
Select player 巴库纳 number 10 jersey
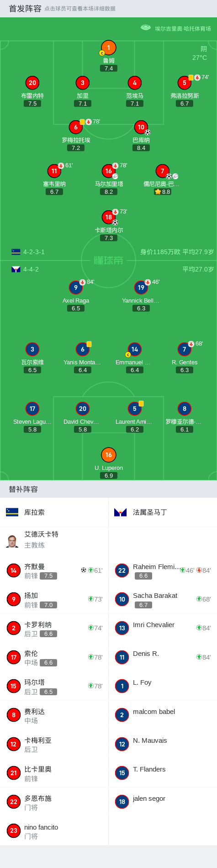(x=141, y=127)
